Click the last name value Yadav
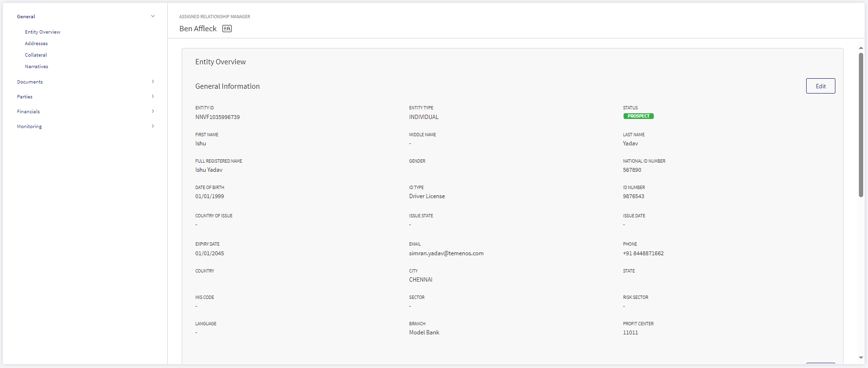Screen dimensions: 868x368 [630, 143]
